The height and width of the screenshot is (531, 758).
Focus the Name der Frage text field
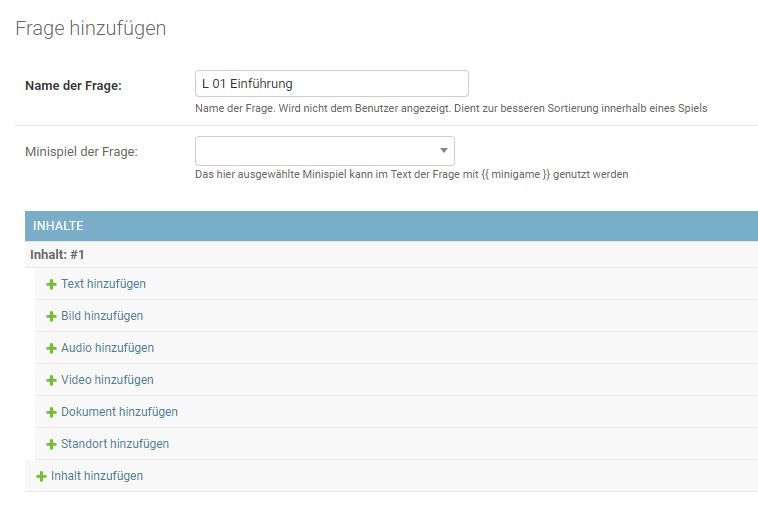click(x=331, y=84)
